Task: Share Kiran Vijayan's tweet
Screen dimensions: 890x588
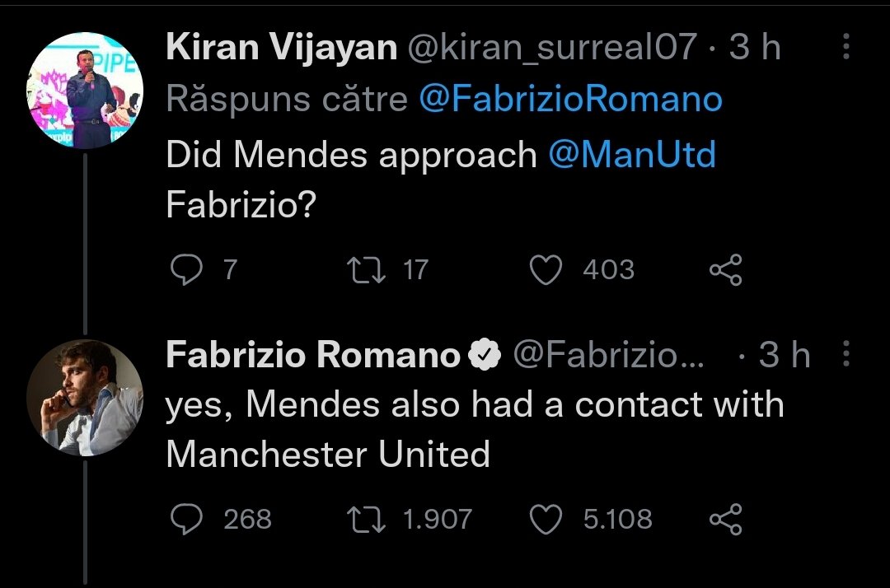Action: click(725, 270)
